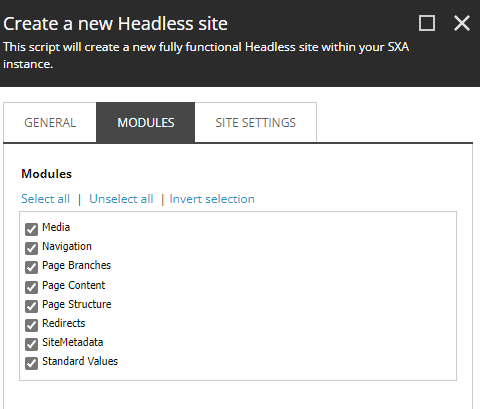Toggle the Page Structure checkbox

pos(31,306)
